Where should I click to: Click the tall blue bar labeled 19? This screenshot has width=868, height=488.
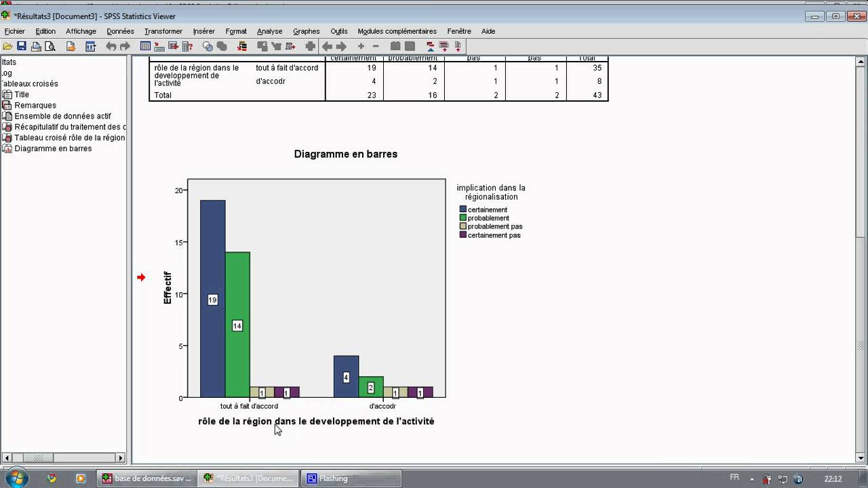pos(212,299)
